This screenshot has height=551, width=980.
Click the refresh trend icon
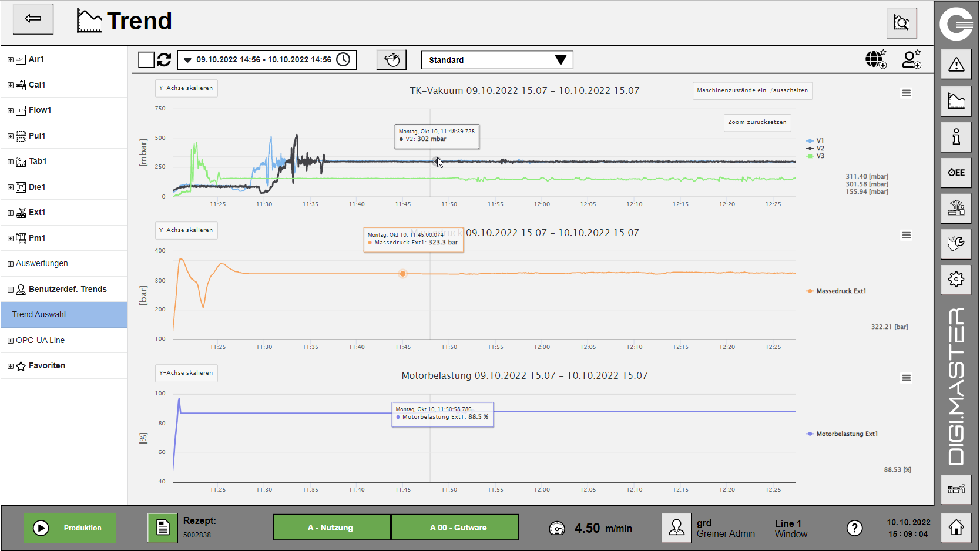pyautogui.click(x=164, y=59)
